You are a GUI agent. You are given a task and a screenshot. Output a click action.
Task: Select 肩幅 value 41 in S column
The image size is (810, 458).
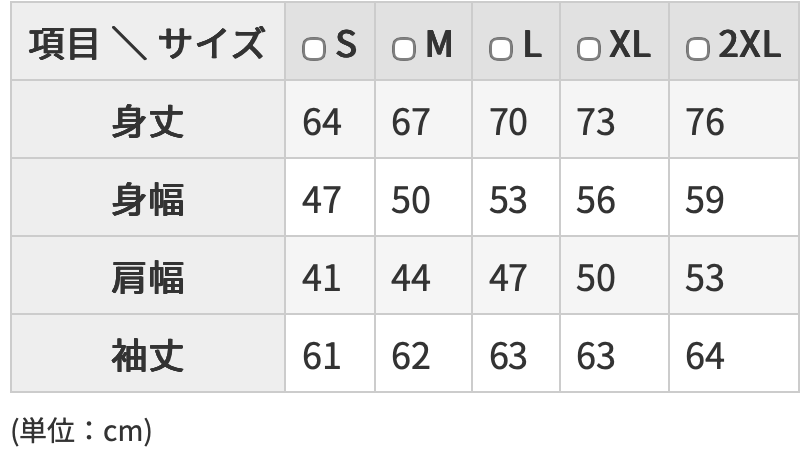coord(321,277)
